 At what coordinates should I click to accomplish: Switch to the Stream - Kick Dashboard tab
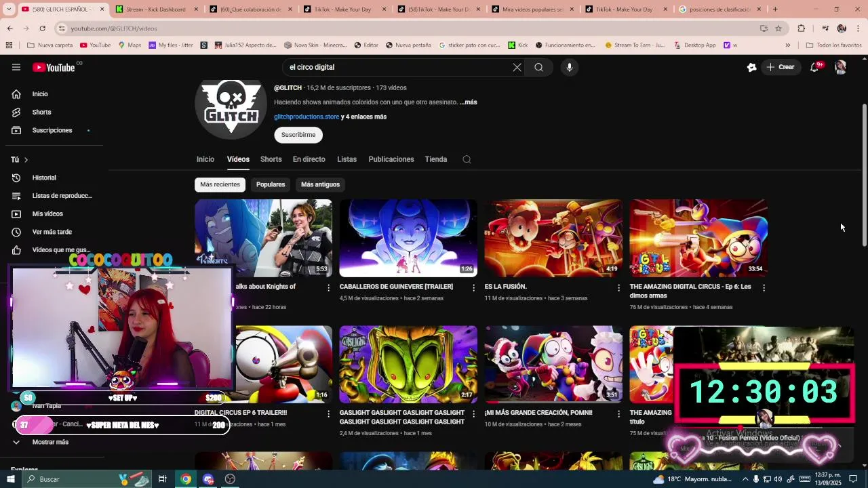(155, 9)
